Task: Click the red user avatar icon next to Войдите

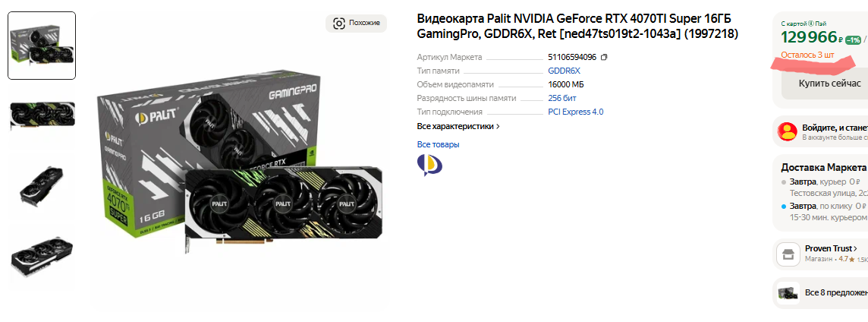Action: coord(787,131)
